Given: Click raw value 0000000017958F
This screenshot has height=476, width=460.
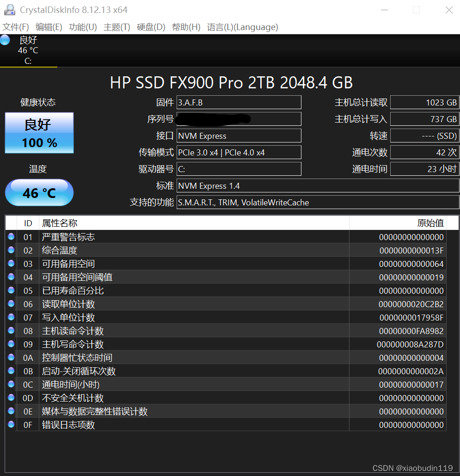Looking at the screenshot, I should tap(411, 317).
